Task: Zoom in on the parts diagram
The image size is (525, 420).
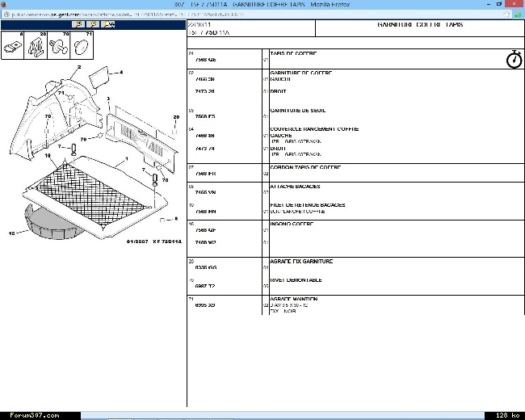Action: pos(78,24)
